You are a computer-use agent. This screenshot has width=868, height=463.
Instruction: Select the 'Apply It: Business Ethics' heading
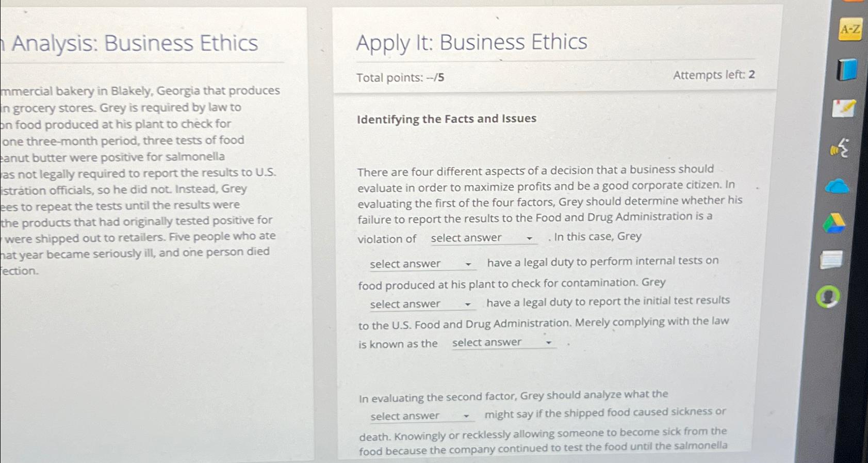pyautogui.click(x=472, y=42)
